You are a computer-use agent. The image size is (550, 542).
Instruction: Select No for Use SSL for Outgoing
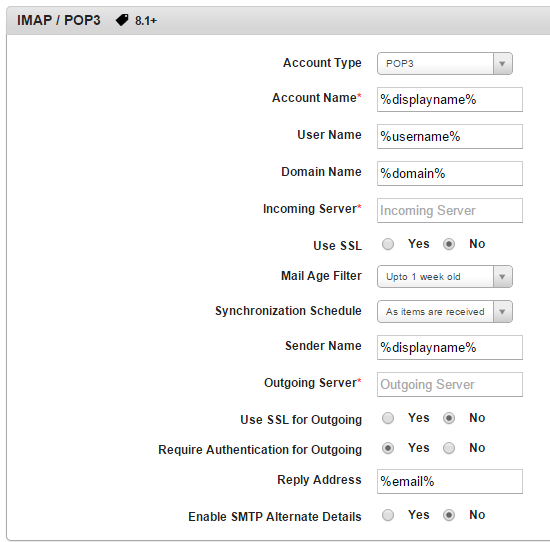[x=449, y=418]
